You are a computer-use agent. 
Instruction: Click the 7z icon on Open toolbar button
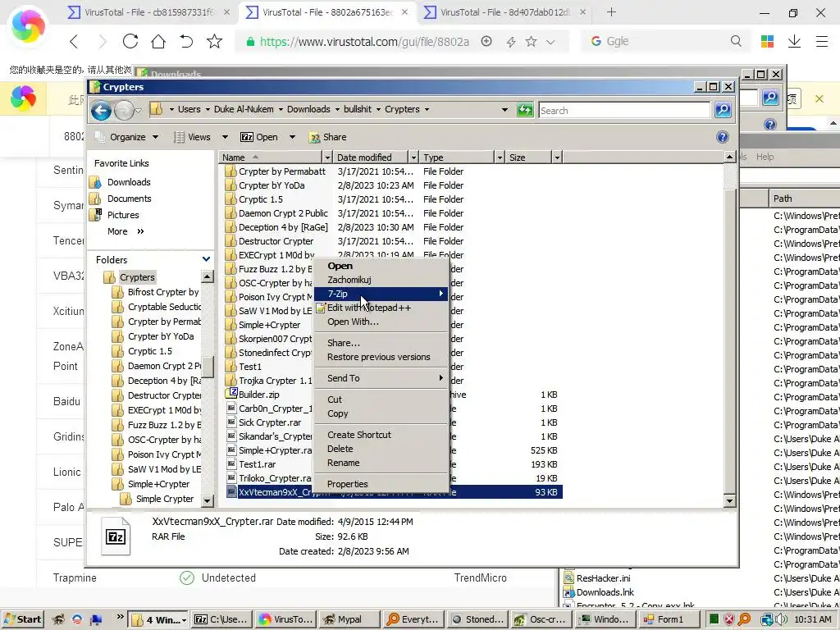click(x=246, y=137)
